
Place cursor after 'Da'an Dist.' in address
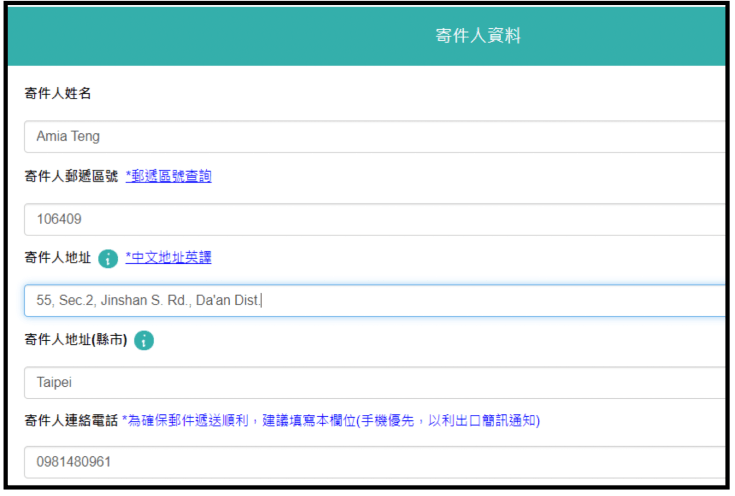262,301
